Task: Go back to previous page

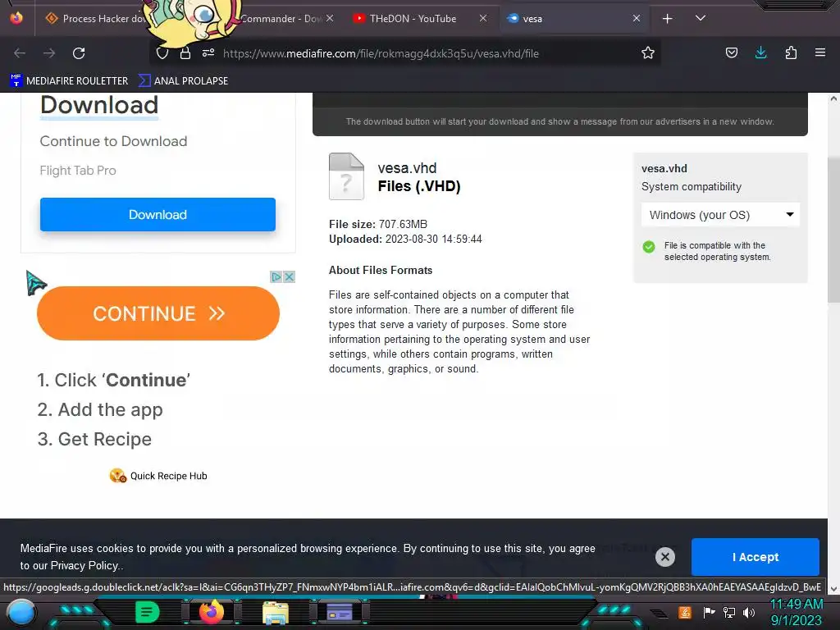Action: click(x=20, y=53)
